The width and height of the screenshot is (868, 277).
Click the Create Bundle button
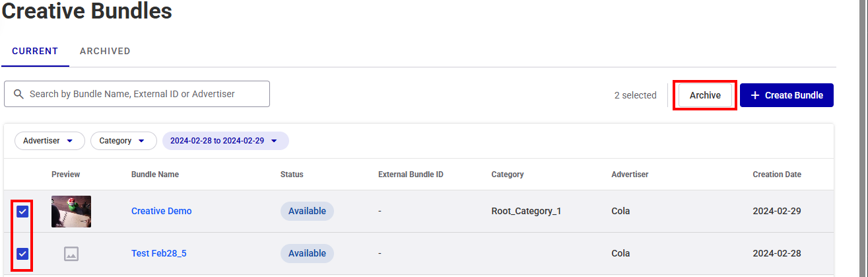coord(787,95)
